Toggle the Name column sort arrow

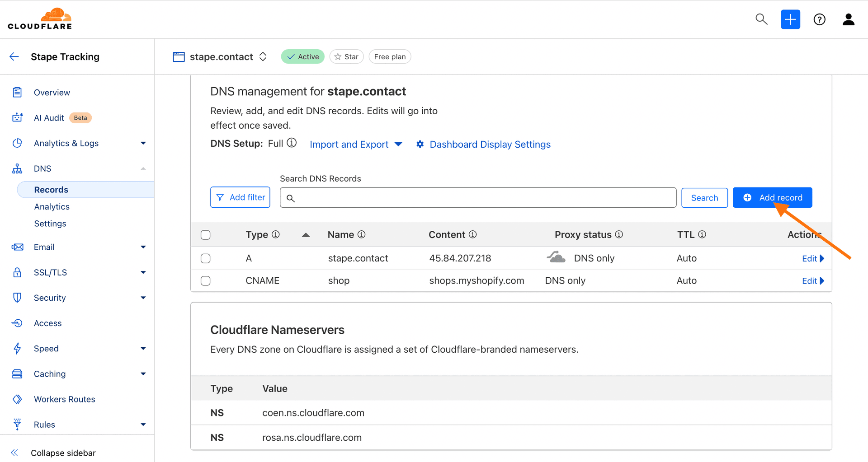(306, 235)
